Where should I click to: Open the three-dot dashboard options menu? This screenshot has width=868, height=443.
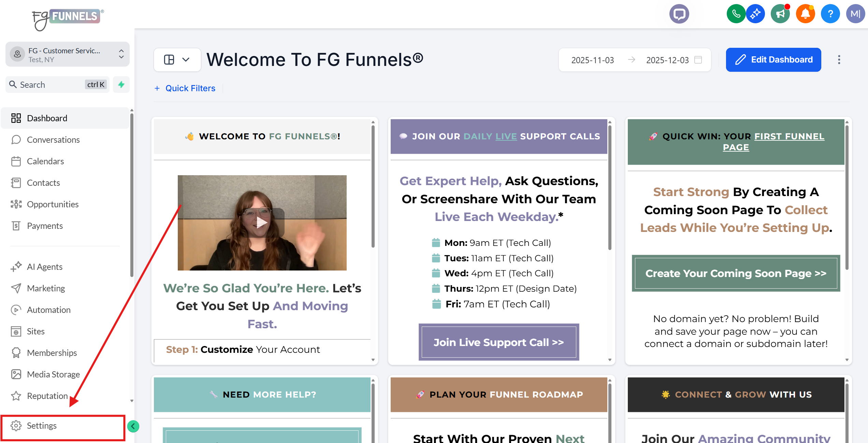tap(839, 60)
